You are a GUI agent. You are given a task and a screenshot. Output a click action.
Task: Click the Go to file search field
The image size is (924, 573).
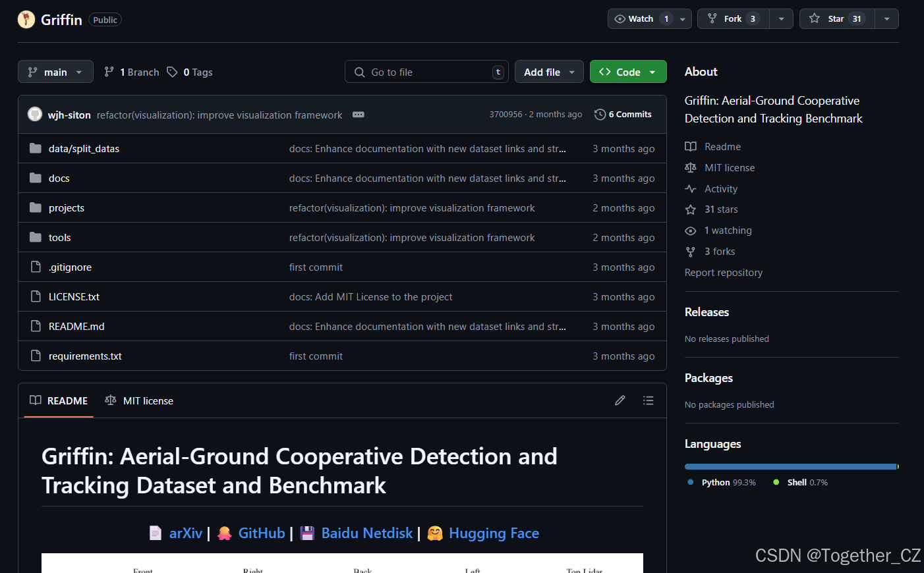[426, 71]
